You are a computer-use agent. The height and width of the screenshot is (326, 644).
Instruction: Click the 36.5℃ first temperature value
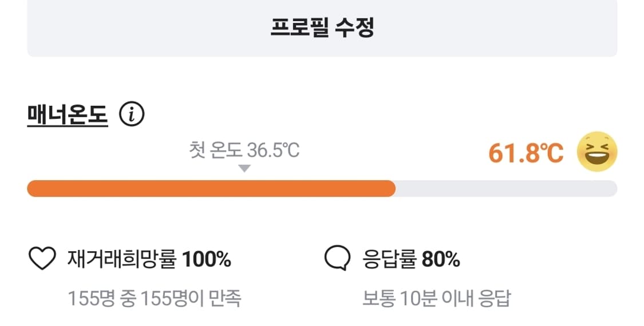click(273, 151)
